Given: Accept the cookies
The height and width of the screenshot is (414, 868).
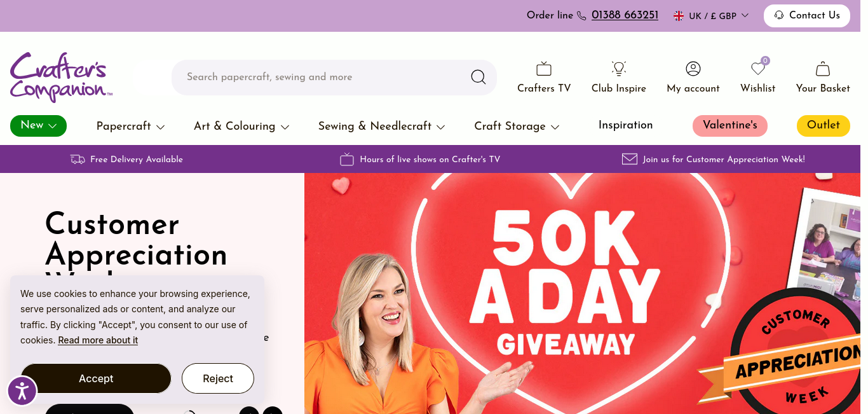Looking at the screenshot, I should (96, 378).
